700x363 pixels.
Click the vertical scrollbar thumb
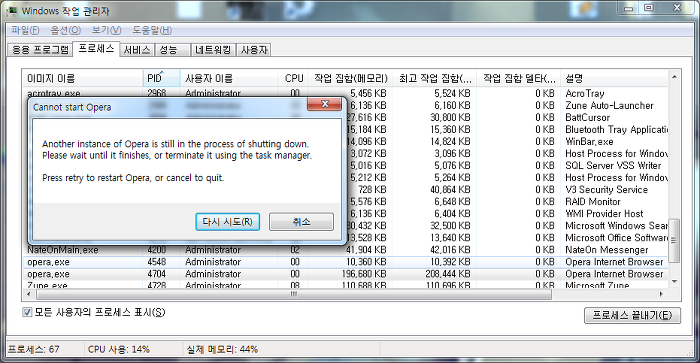pos(675,240)
